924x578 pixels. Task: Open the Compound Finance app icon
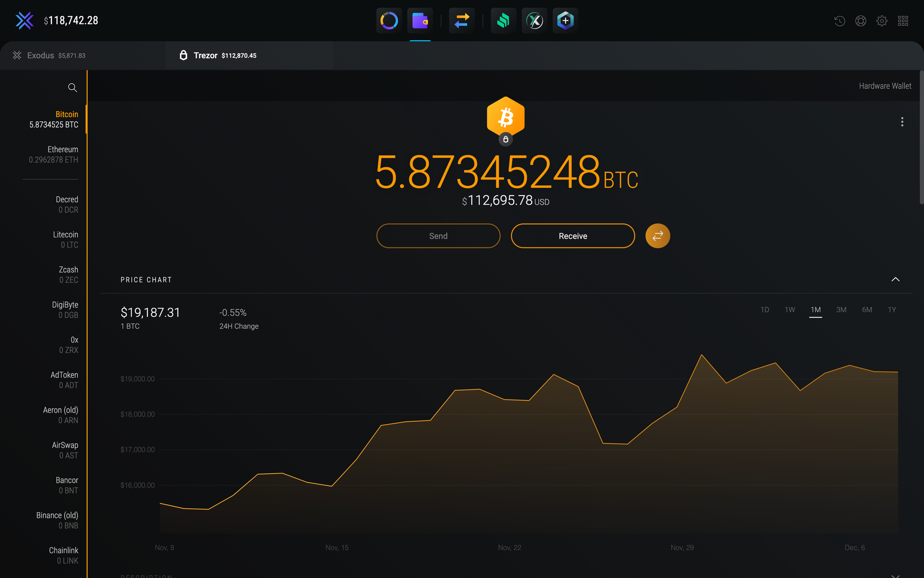(503, 20)
